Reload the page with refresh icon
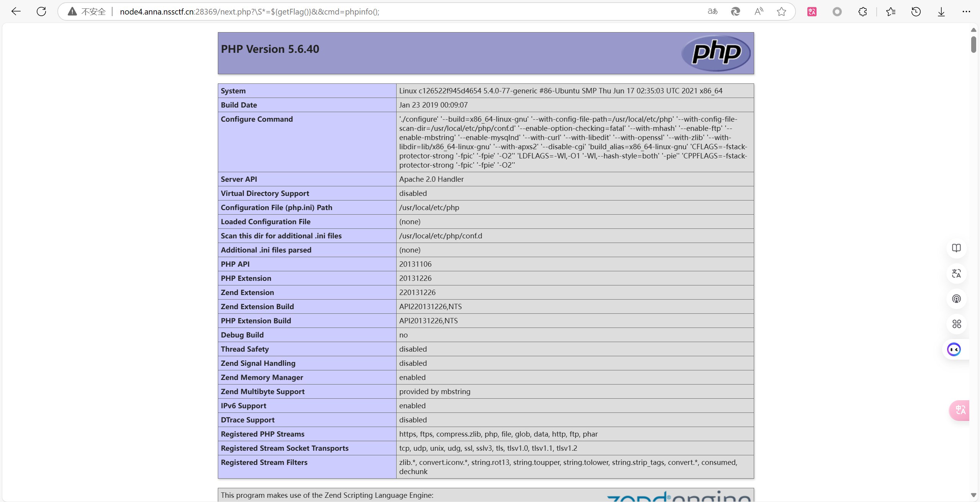Image resolution: width=980 pixels, height=502 pixels. tap(41, 11)
